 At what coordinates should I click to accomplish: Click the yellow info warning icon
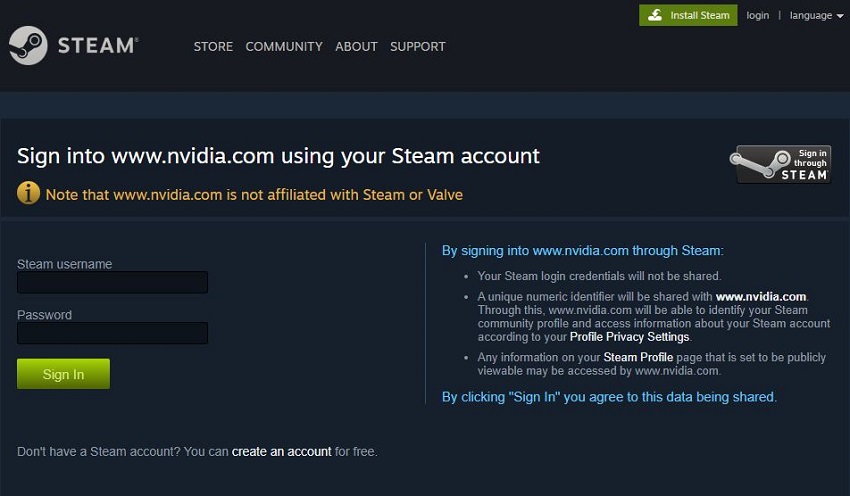[x=28, y=193]
